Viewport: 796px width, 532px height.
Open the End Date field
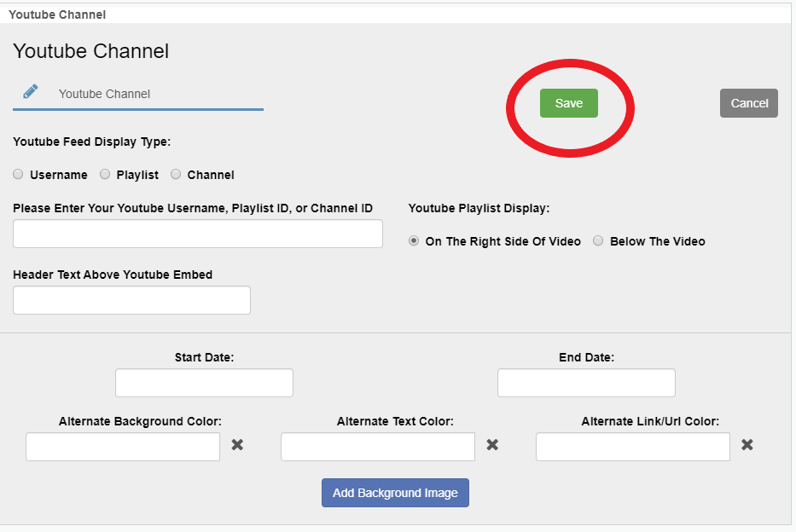586,383
